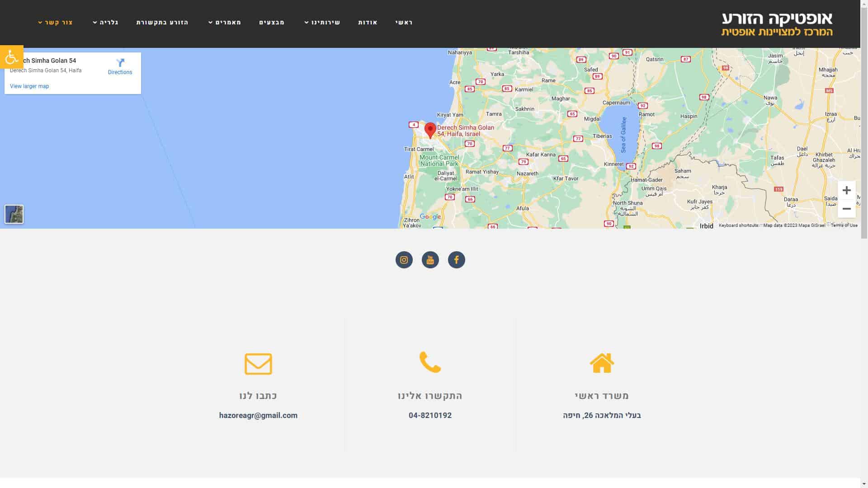Click the View larger map link
868x488 pixels.
click(29, 86)
